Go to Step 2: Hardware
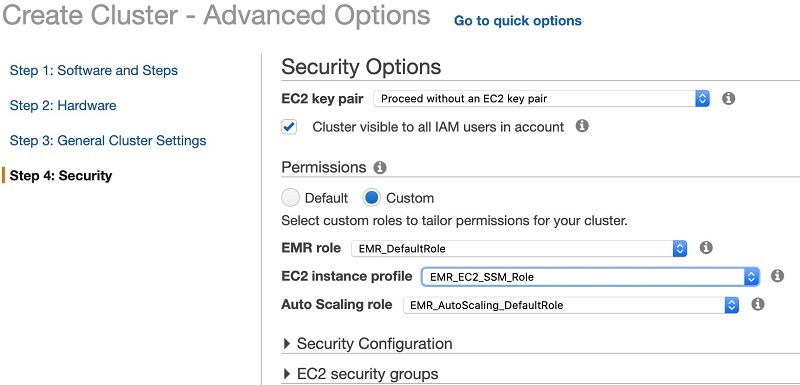Image resolution: width=800 pixels, height=385 pixels. pos(63,106)
